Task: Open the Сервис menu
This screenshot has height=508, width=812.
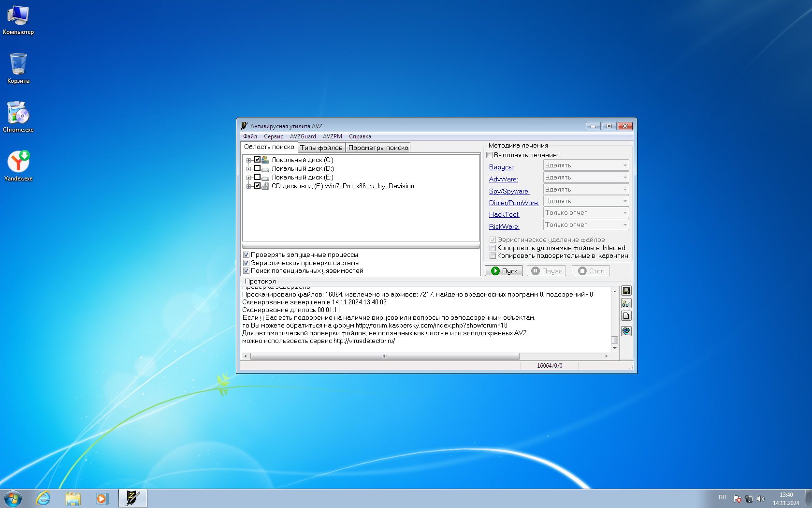Action: pos(273,136)
